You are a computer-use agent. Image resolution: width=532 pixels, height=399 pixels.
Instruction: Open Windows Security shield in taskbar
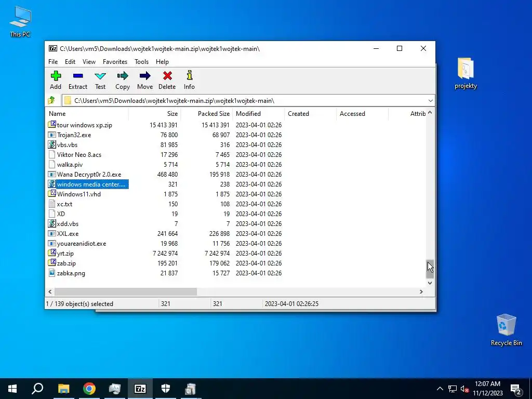pos(166,389)
